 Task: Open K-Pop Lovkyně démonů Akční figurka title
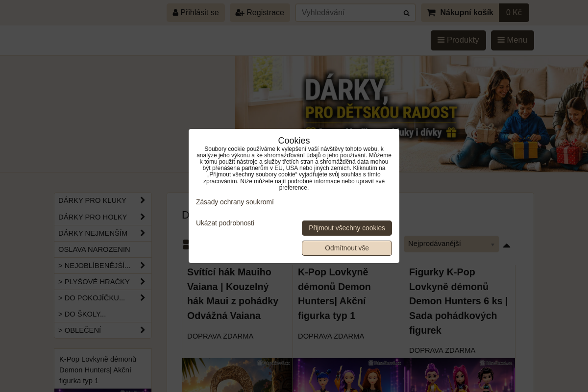click(x=335, y=294)
